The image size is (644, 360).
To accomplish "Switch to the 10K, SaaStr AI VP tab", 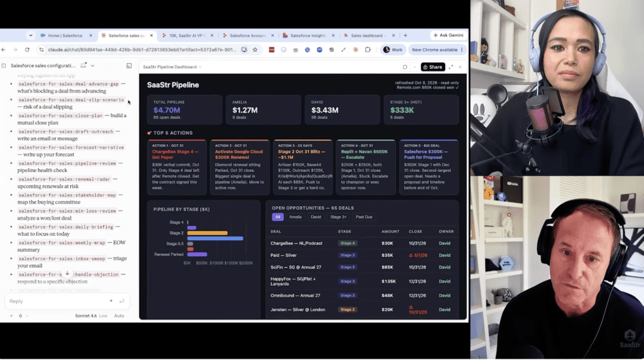I will tap(187, 35).
